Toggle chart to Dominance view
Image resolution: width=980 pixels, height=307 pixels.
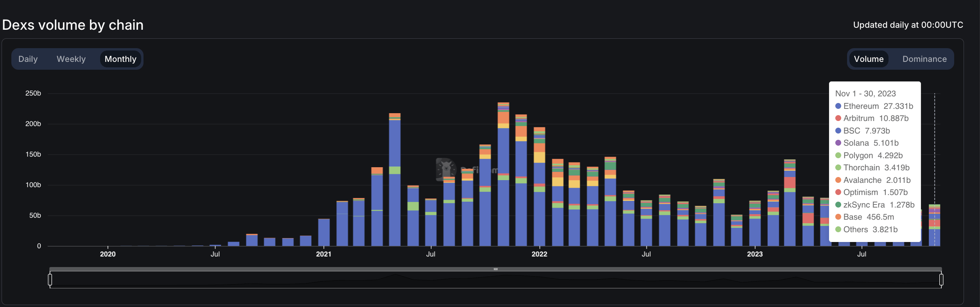(924, 59)
